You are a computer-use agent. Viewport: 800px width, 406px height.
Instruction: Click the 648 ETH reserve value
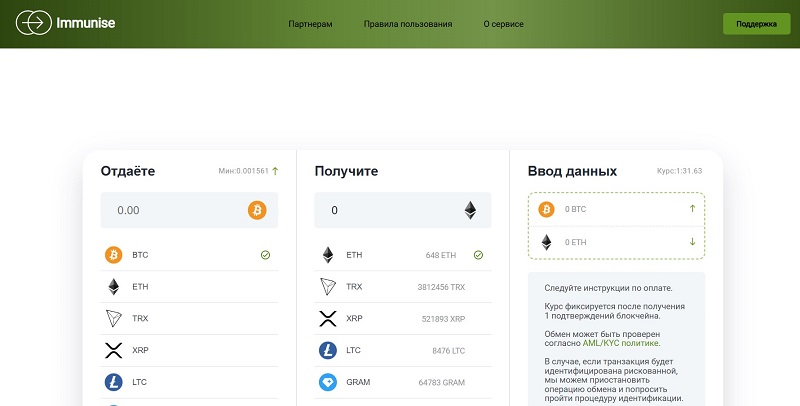point(441,255)
